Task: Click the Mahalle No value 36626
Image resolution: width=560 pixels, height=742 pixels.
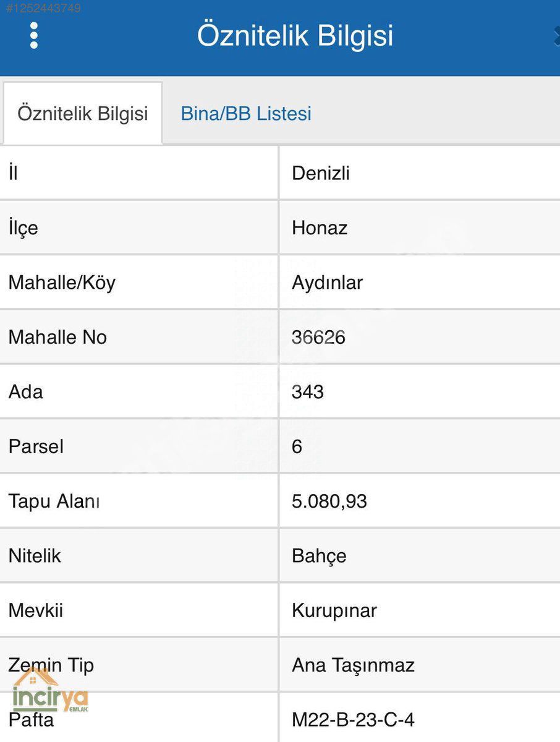Action: coord(318,337)
